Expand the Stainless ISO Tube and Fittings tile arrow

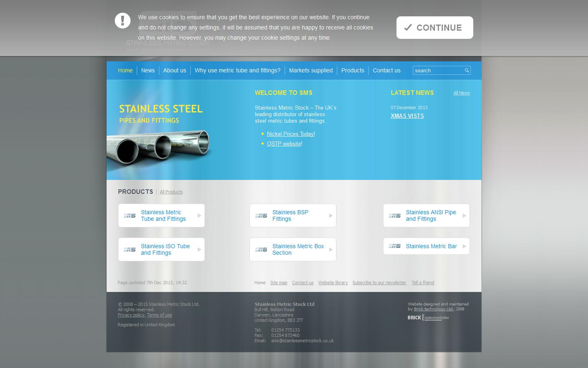(x=199, y=249)
